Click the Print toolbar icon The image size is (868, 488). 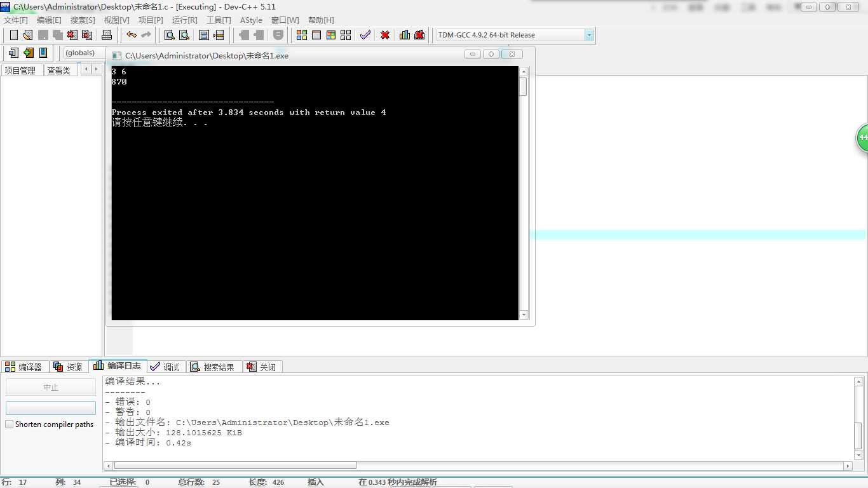click(x=107, y=35)
